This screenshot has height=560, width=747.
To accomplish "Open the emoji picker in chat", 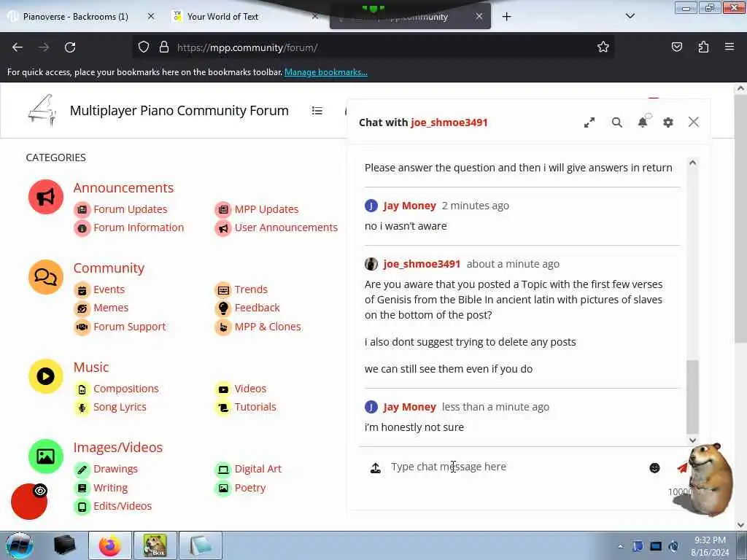I will pyautogui.click(x=654, y=467).
